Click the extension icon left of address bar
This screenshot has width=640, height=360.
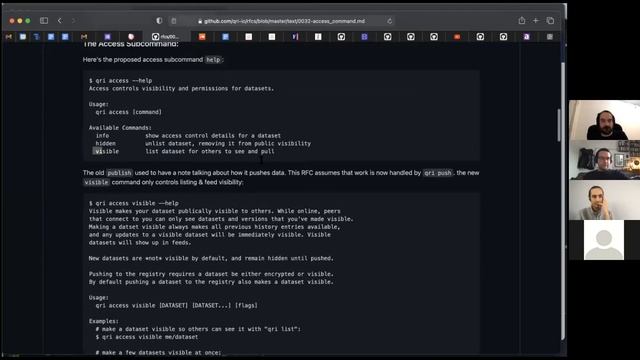click(173, 21)
